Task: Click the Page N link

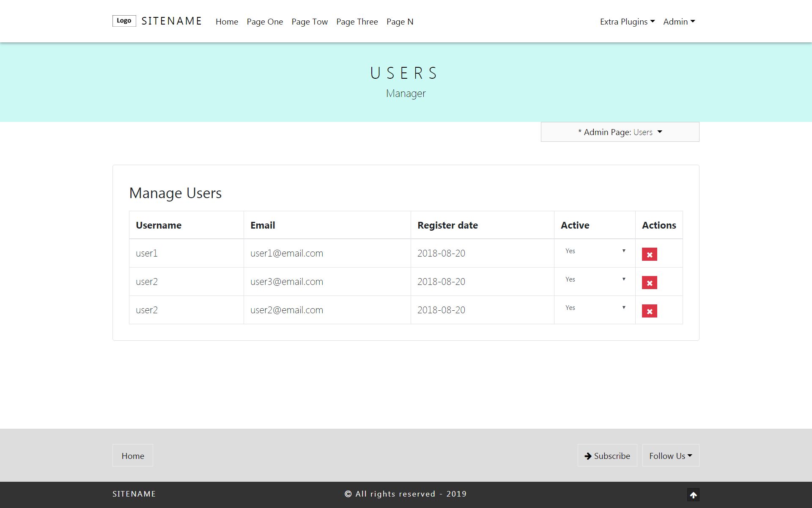Action: tap(400, 22)
